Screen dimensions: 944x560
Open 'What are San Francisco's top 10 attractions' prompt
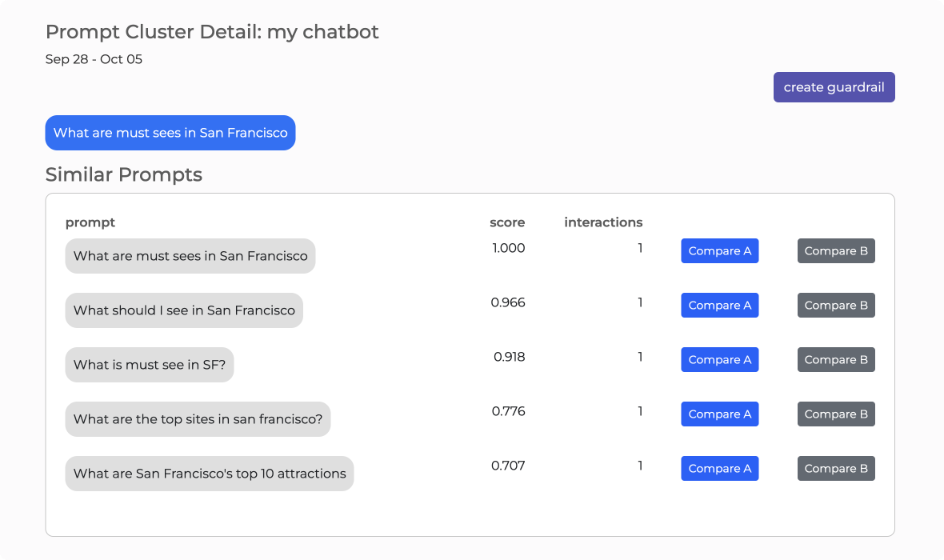click(x=210, y=474)
